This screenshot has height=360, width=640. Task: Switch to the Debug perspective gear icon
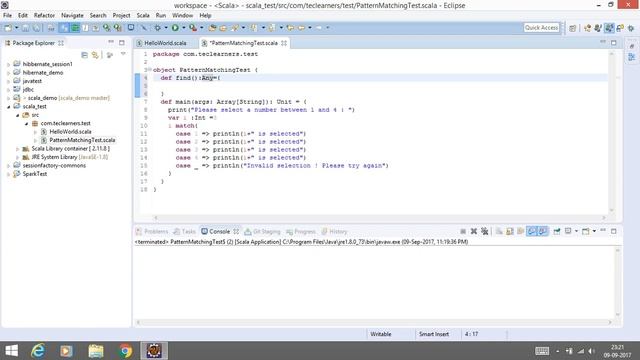point(631,28)
